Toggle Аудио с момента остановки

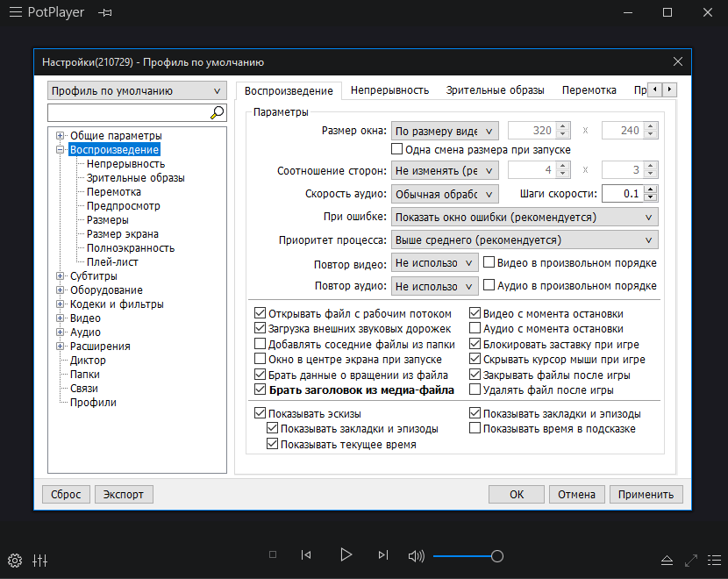click(475, 328)
